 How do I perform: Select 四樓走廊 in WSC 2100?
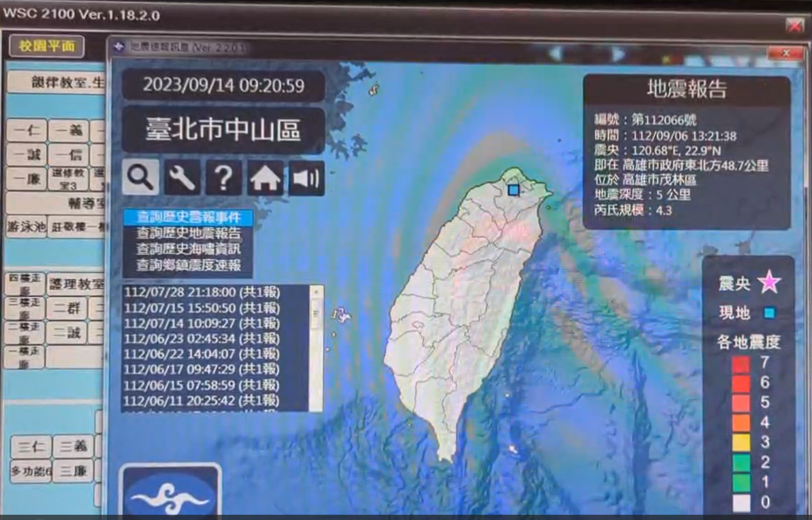point(24,283)
